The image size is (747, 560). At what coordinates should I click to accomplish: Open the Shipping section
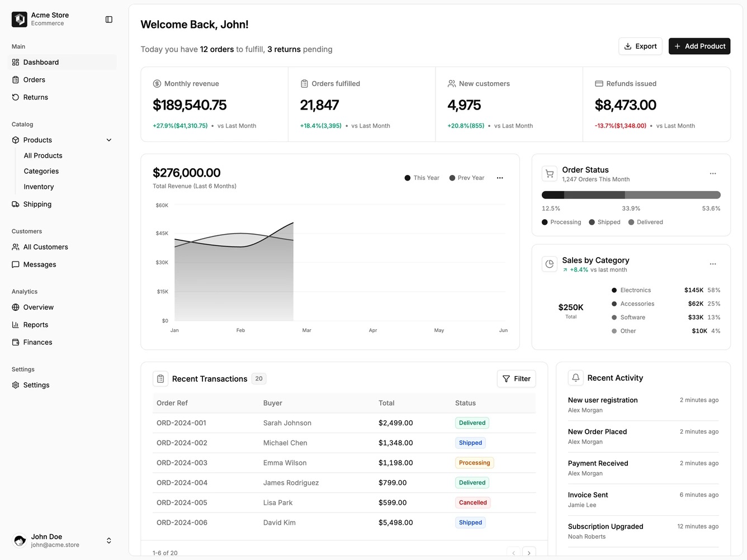62,205
